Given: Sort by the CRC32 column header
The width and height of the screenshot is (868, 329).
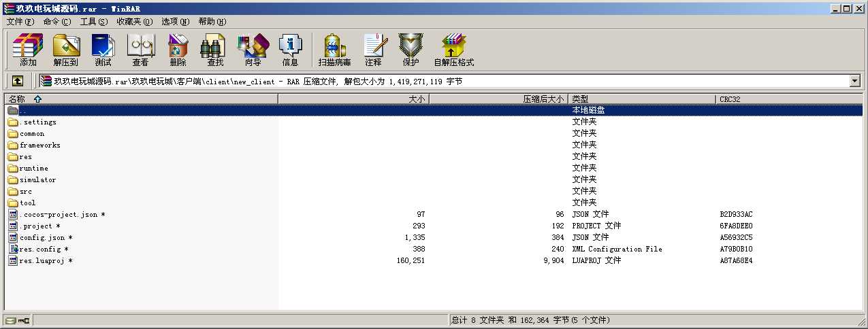Looking at the screenshot, I should 790,99.
